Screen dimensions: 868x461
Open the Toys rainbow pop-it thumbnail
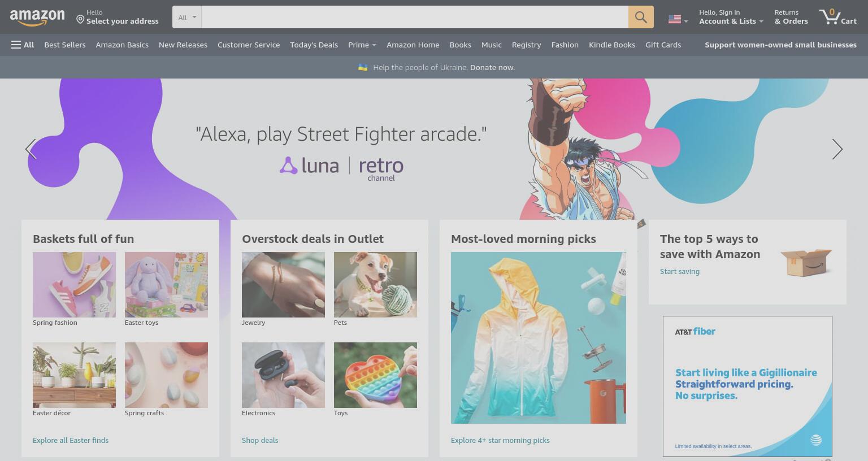(x=375, y=375)
